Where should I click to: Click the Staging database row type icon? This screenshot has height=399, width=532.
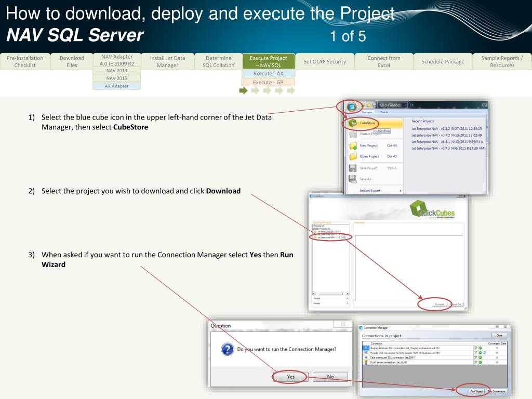click(366, 348)
